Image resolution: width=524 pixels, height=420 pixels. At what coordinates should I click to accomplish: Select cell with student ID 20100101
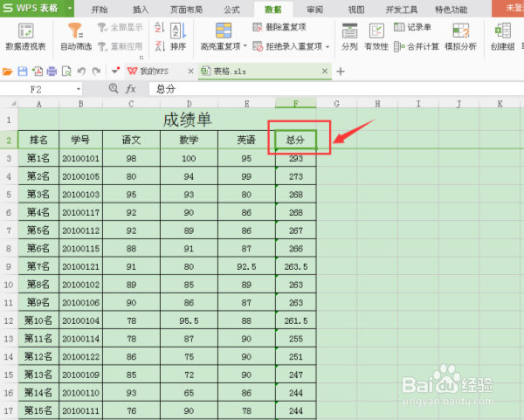[81, 158]
